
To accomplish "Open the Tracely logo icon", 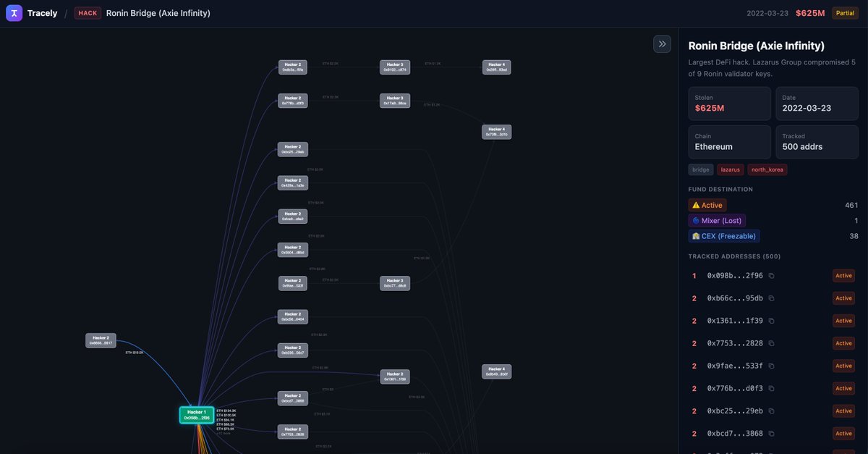I will point(14,13).
